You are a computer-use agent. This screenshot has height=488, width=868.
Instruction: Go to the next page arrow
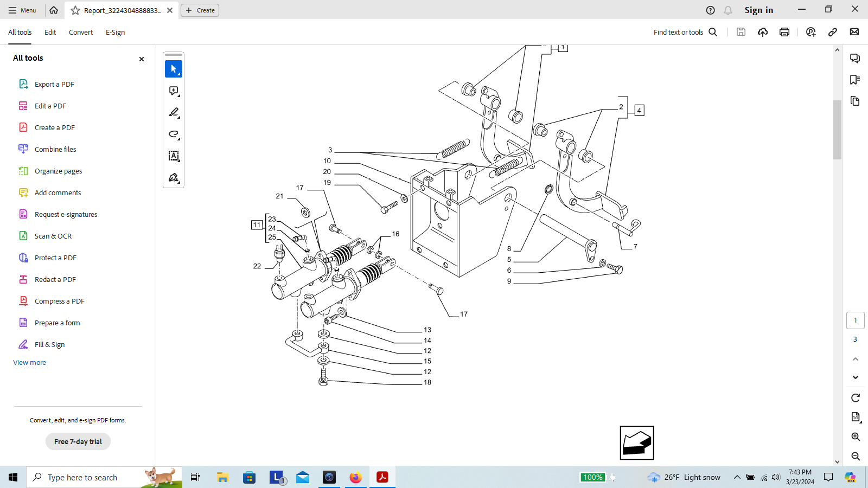point(856,377)
